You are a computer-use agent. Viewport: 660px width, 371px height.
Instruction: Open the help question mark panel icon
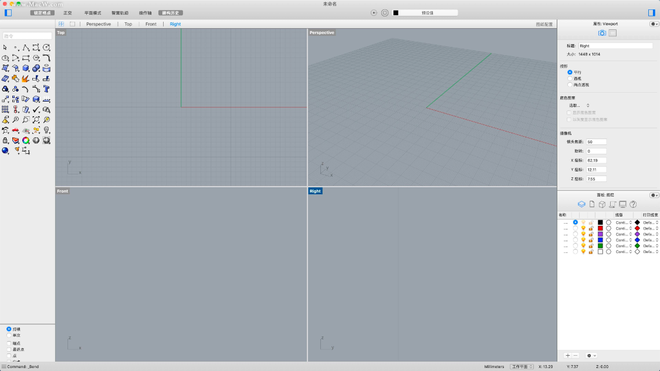tap(633, 204)
